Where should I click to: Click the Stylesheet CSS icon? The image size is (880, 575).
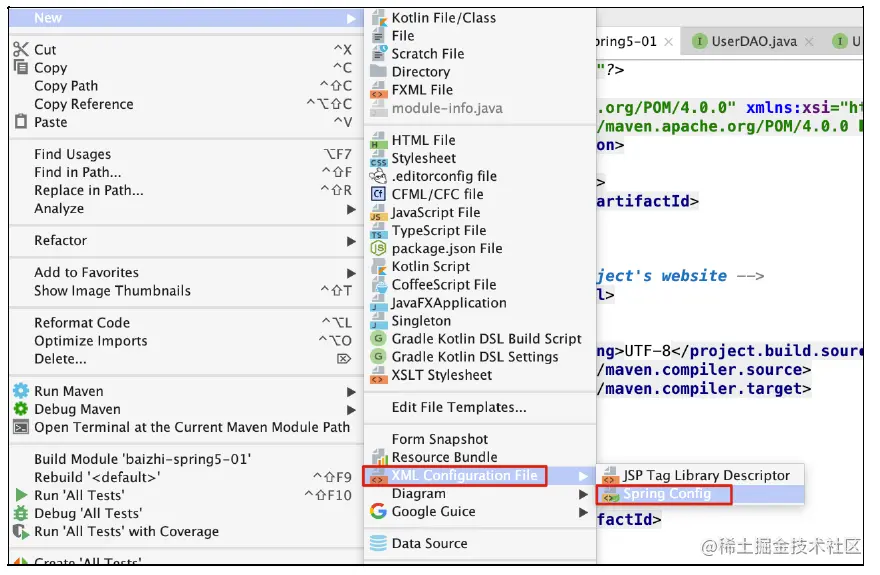pos(379,158)
